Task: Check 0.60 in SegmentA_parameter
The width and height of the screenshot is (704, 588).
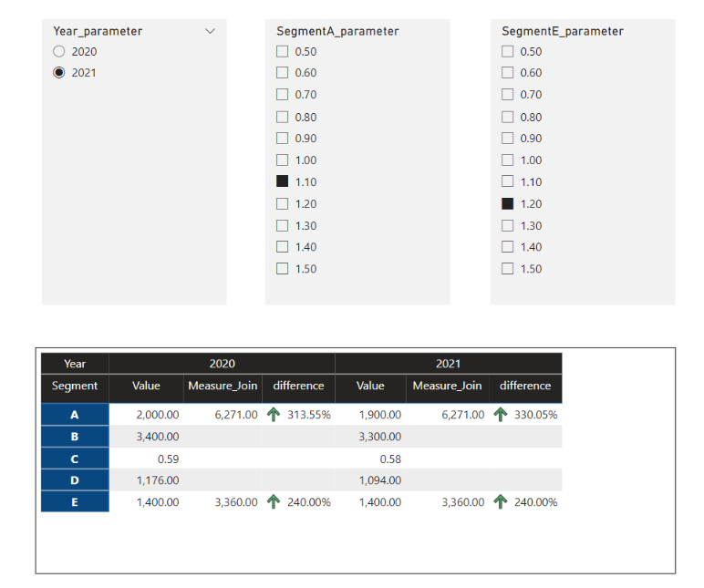Action: (x=283, y=72)
